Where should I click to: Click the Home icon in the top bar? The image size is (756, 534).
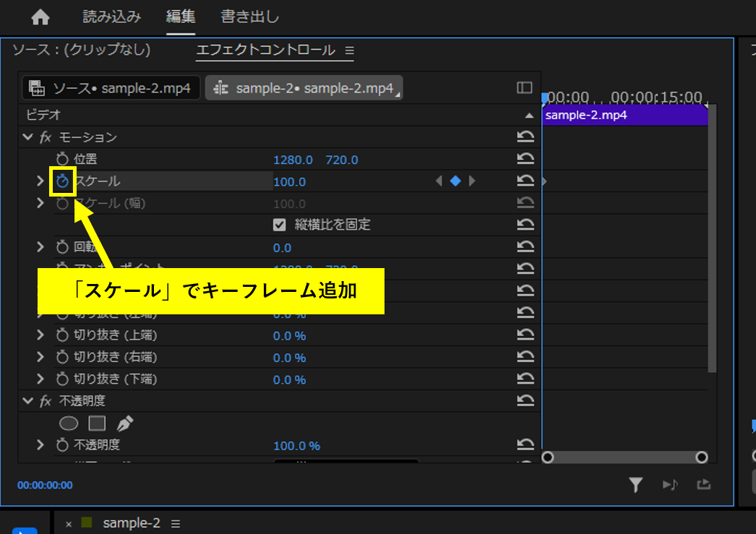point(40,16)
